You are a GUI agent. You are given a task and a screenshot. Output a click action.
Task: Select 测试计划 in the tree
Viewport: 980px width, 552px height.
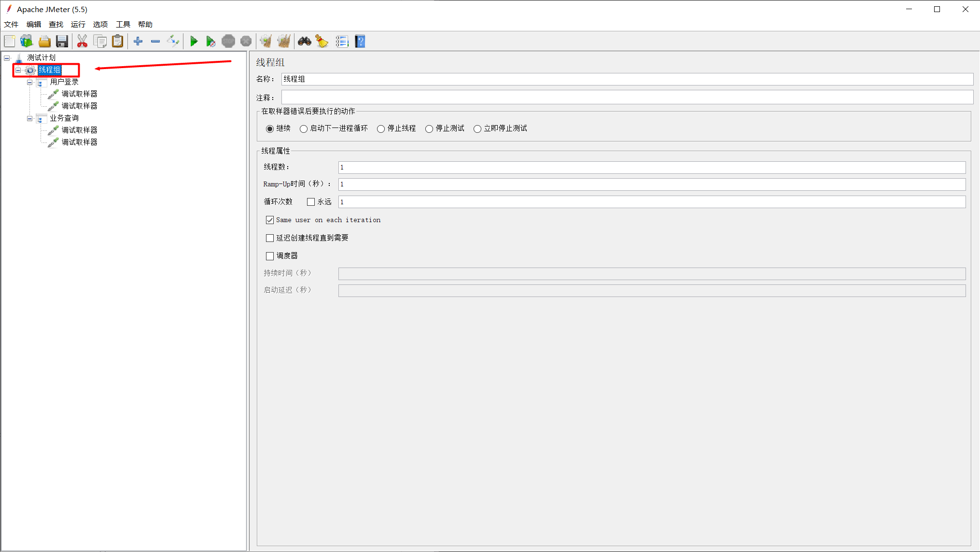click(42, 58)
